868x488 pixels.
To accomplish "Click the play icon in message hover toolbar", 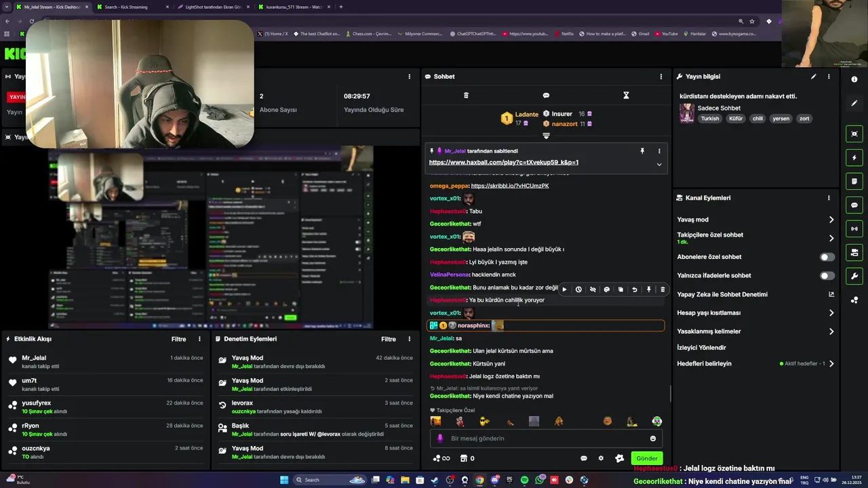I will (x=564, y=289).
